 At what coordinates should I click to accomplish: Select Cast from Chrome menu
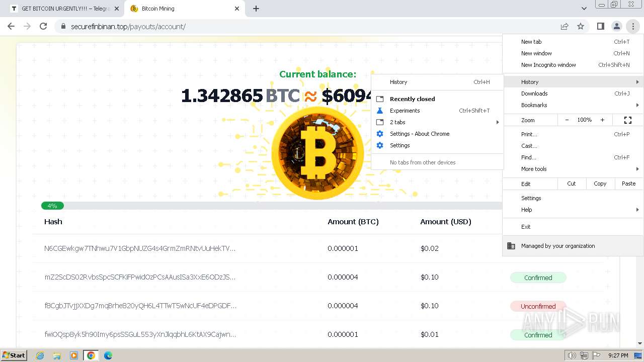[x=573, y=146]
